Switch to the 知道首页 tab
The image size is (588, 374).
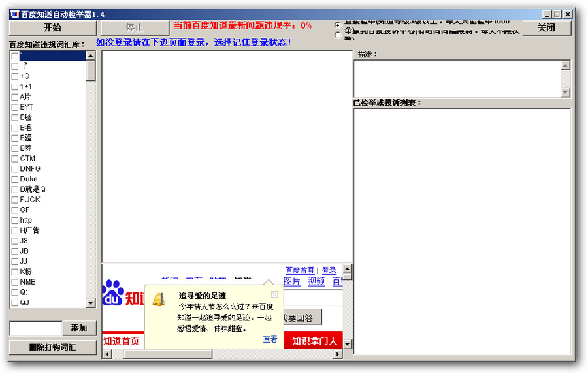point(122,341)
